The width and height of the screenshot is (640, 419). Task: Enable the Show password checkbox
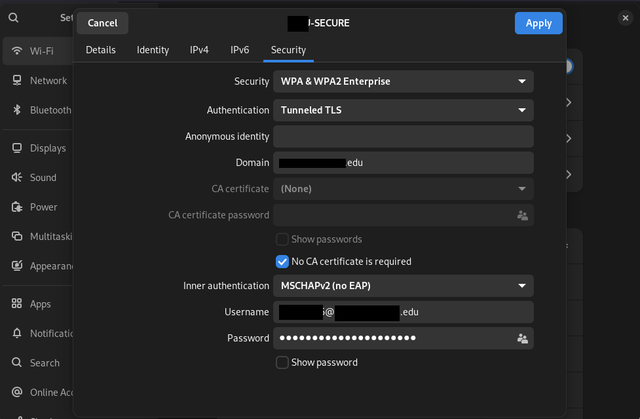pyautogui.click(x=282, y=362)
